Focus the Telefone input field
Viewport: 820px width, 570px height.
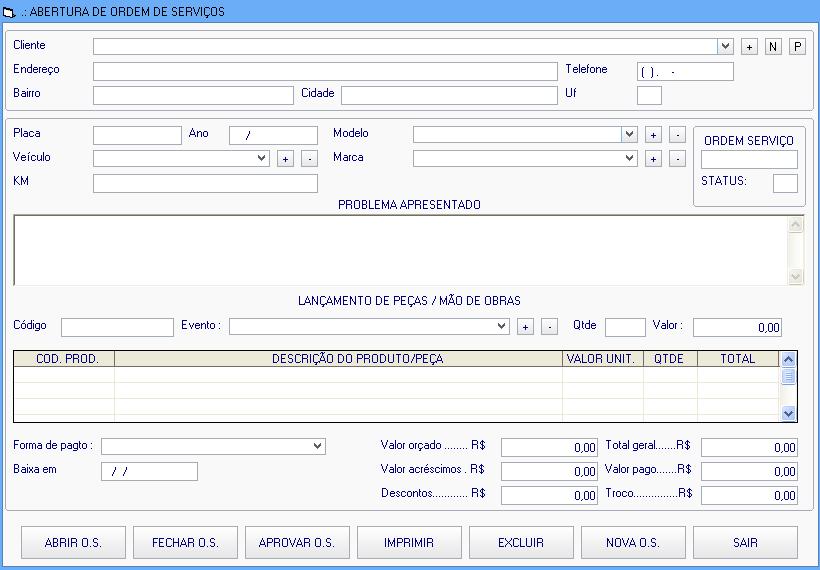[x=685, y=72]
